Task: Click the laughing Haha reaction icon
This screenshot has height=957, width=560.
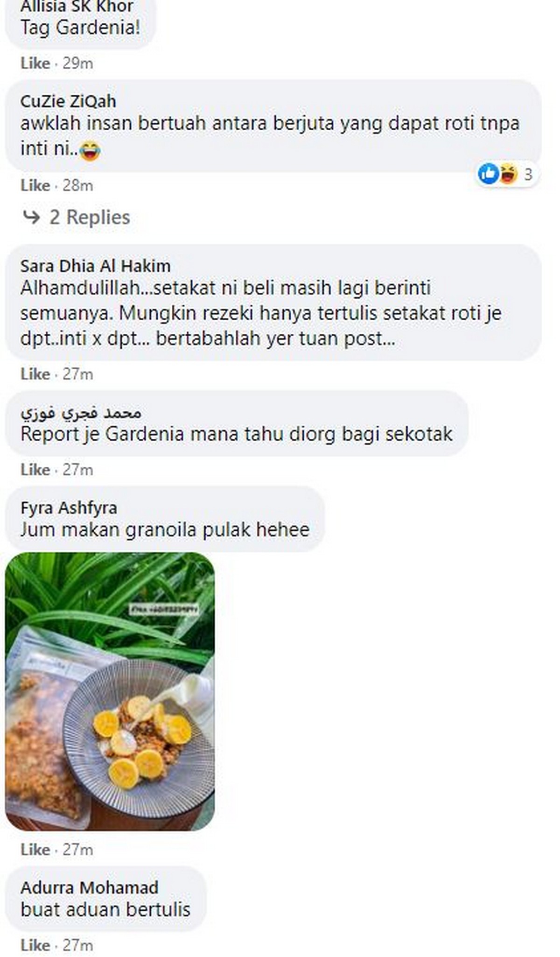Action: (507, 174)
